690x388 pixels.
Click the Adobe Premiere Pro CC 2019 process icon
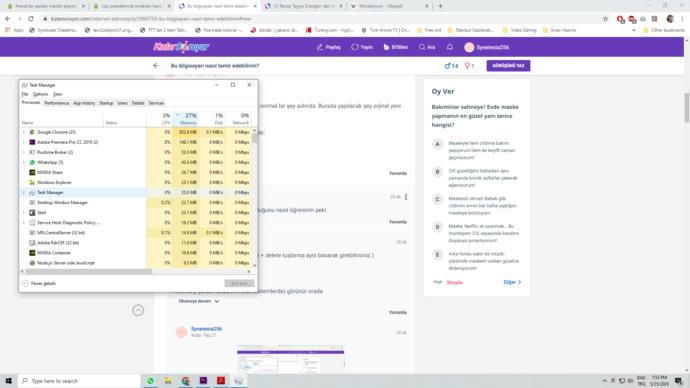(x=32, y=142)
